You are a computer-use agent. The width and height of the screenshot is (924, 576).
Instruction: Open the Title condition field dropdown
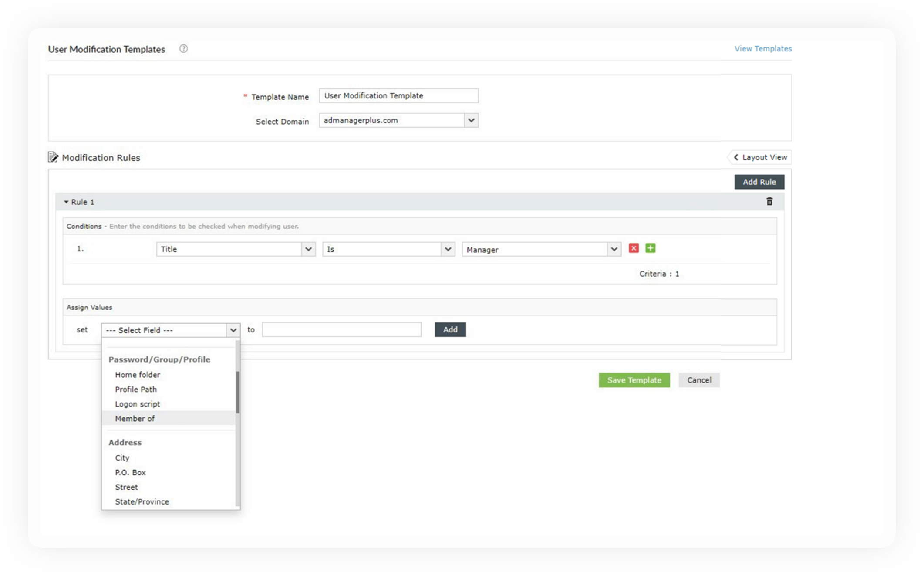tap(308, 249)
